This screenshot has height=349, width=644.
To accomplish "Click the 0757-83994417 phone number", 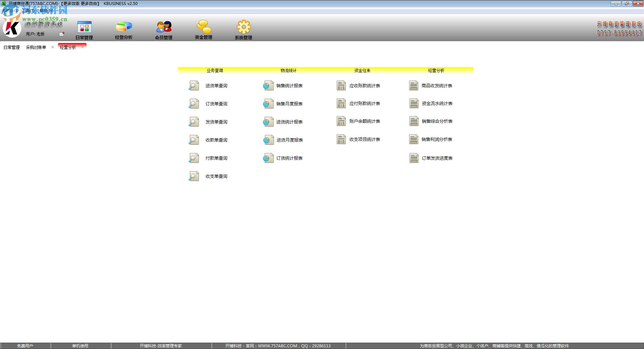I will tap(619, 33).
